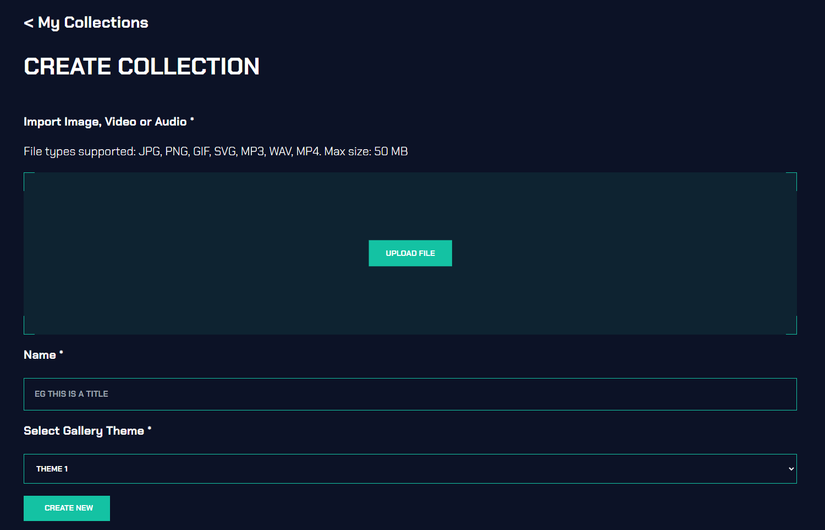825x530 pixels.
Task: Open the Select Gallery Theme dropdown
Action: click(410, 469)
